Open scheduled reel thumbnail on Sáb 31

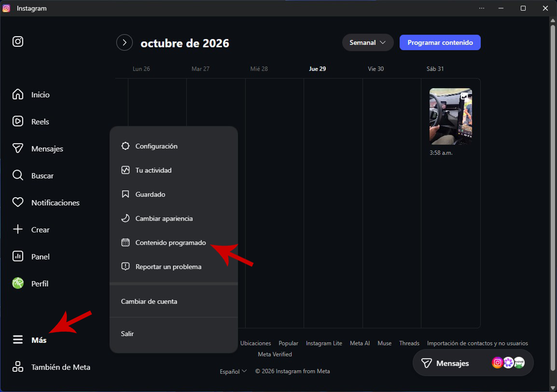tap(451, 116)
